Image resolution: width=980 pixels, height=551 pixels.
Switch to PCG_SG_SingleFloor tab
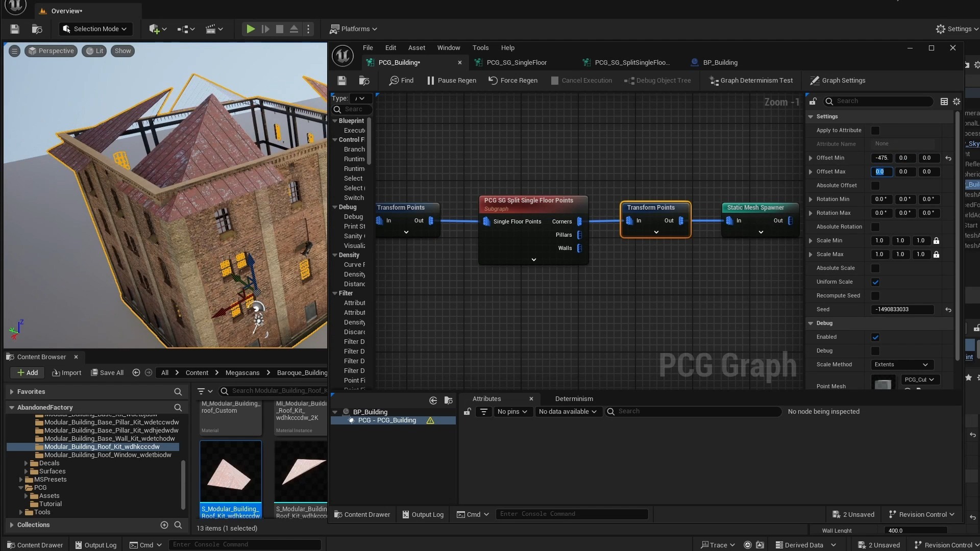tap(517, 63)
